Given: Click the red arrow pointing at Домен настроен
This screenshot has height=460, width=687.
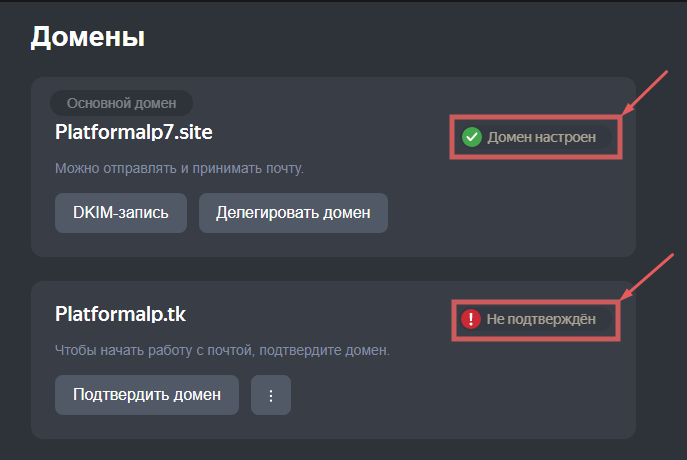Looking at the screenshot, I should (645, 92).
